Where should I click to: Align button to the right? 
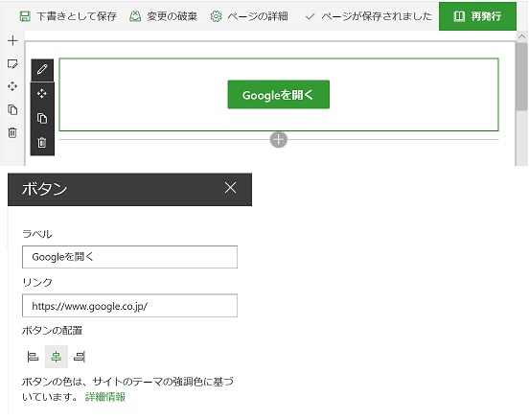80,357
